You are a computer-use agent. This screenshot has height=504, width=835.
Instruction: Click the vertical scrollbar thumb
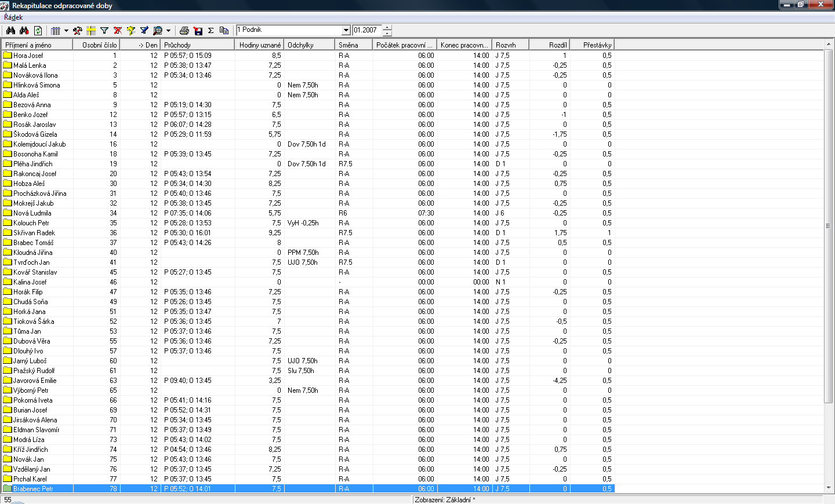828,226
